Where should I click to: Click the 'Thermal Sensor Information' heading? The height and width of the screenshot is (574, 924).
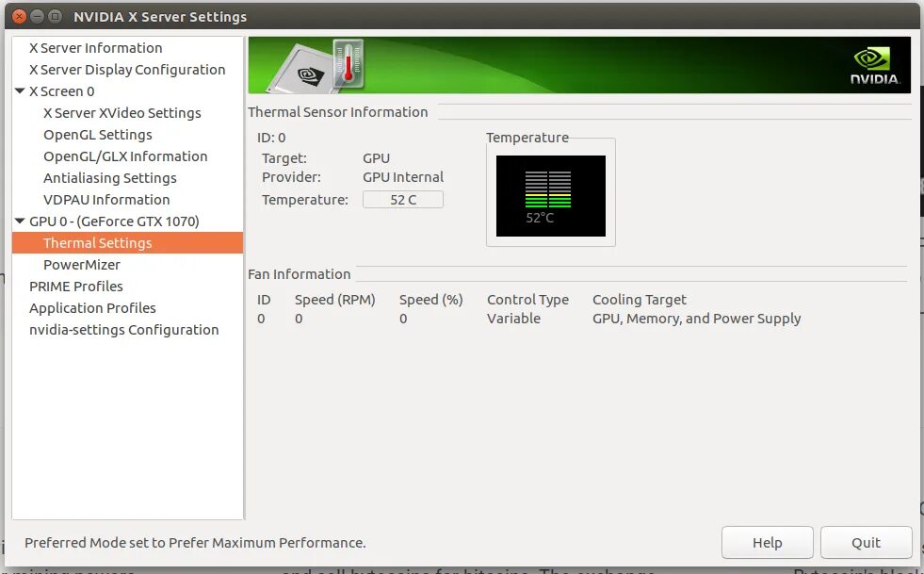(x=337, y=112)
